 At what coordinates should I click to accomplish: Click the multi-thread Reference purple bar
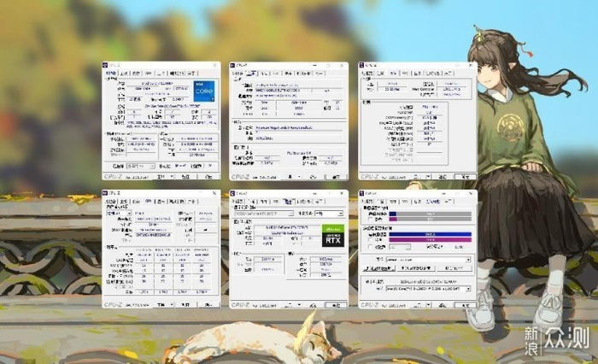click(x=431, y=240)
